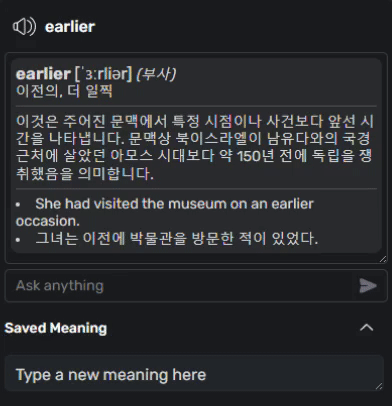Send the question using the arrow icon
392x406 pixels.
pyautogui.click(x=368, y=286)
